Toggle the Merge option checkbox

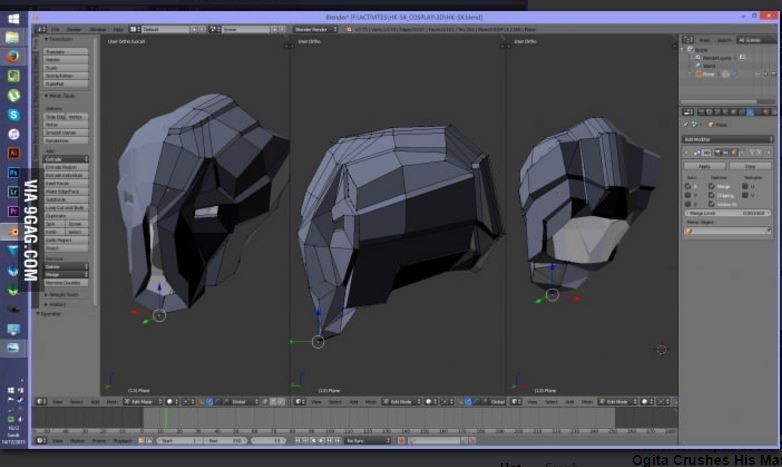coord(711,186)
